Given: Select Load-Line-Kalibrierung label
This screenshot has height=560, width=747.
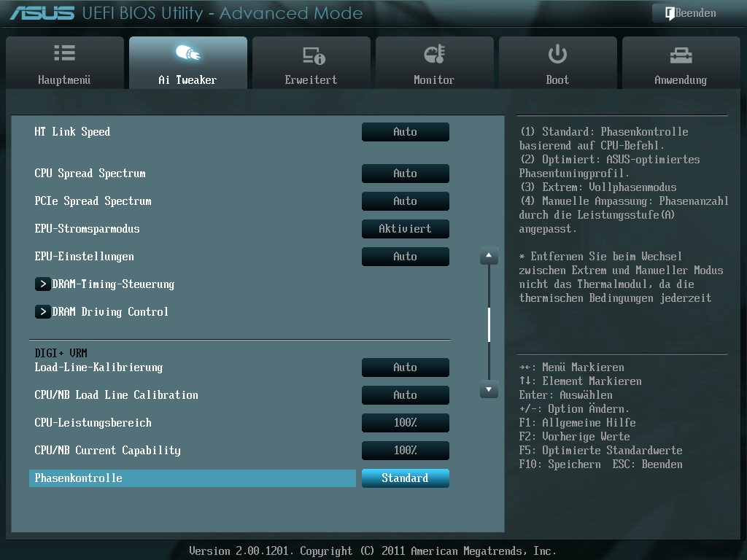Looking at the screenshot, I should tap(98, 367).
